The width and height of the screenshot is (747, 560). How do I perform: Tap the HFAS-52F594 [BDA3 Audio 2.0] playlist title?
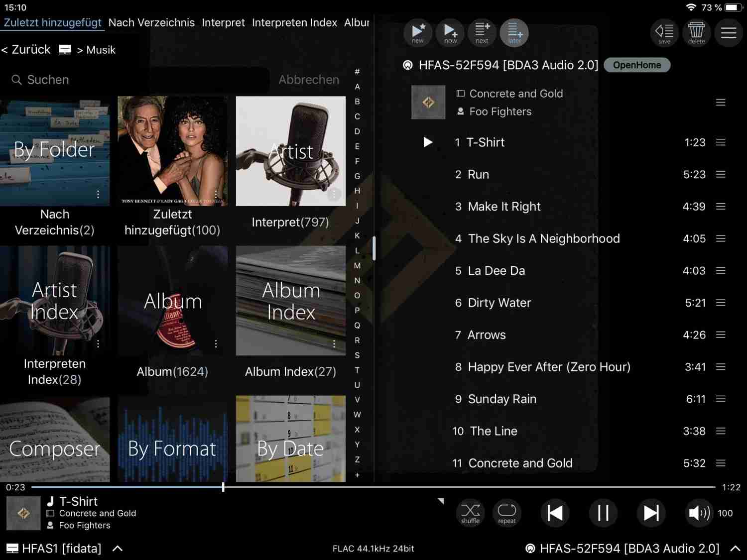point(508,65)
